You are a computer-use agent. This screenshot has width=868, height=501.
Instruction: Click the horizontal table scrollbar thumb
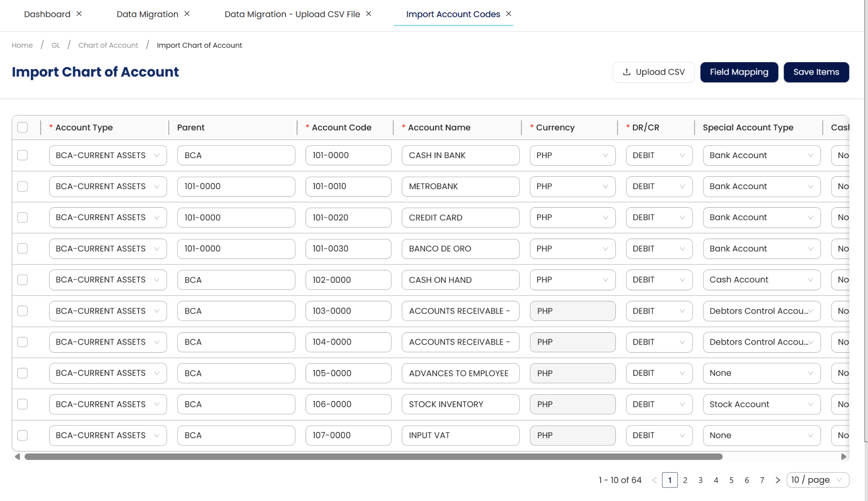click(373, 456)
